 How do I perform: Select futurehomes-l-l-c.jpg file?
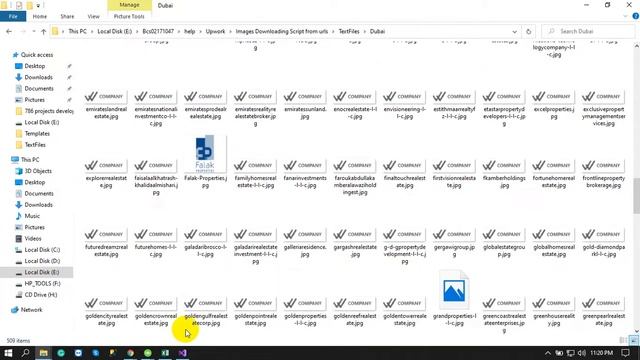(156, 243)
